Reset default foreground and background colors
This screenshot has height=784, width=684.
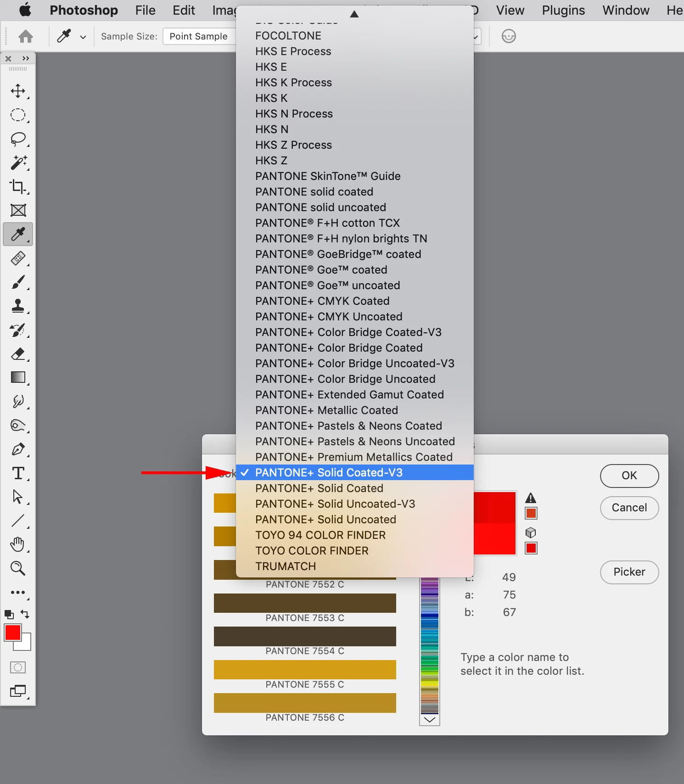pyautogui.click(x=9, y=614)
